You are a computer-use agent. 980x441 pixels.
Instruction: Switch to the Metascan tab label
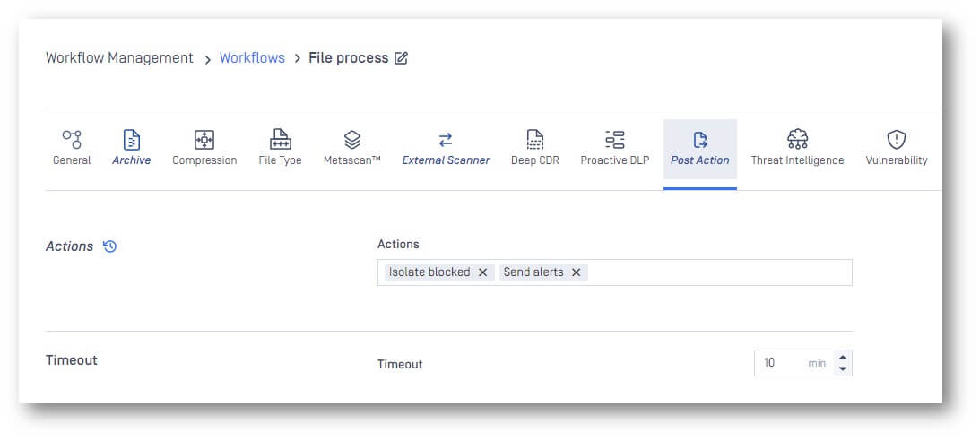click(x=351, y=160)
